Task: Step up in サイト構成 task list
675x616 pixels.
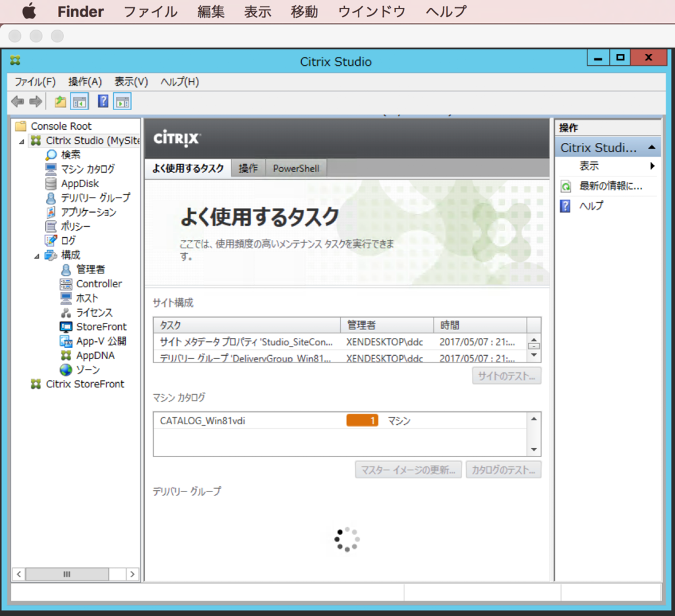Action: [x=534, y=341]
